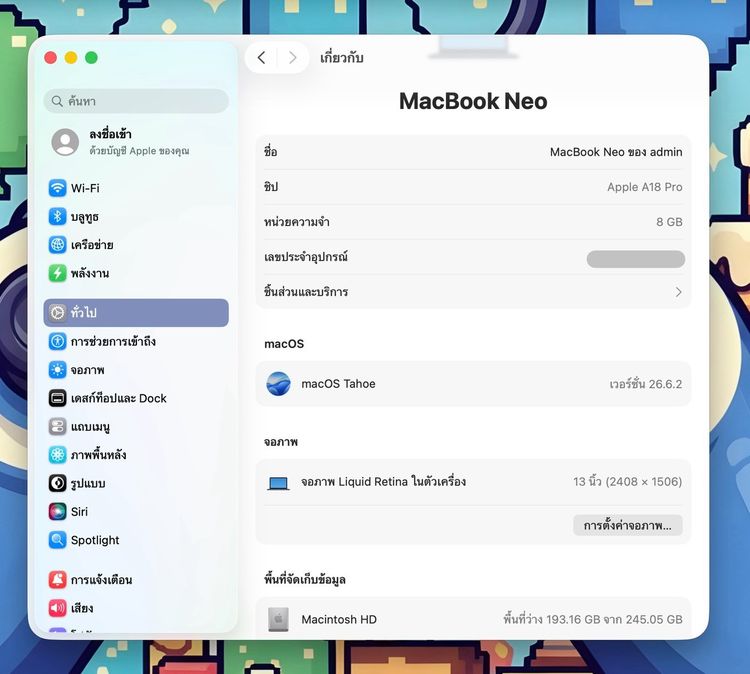Click the green full-screen window button
This screenshot has width=750, height=674.
[x=91, y=58]
